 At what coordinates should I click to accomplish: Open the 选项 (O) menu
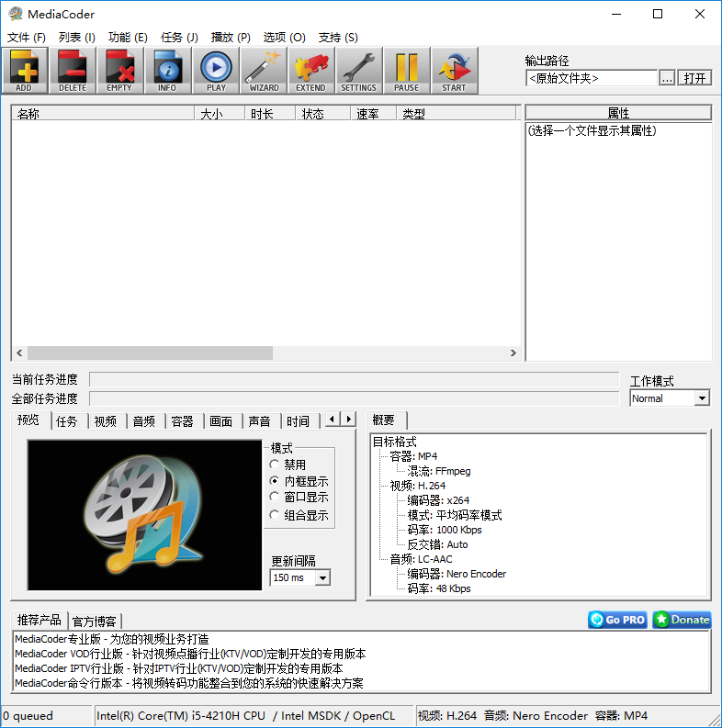coord(285,37)
